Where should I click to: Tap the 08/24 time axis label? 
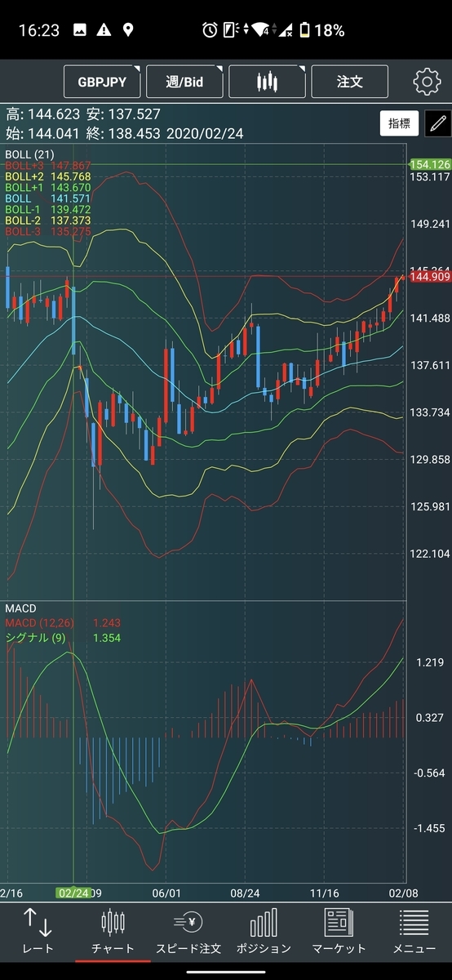click(245, 893)
